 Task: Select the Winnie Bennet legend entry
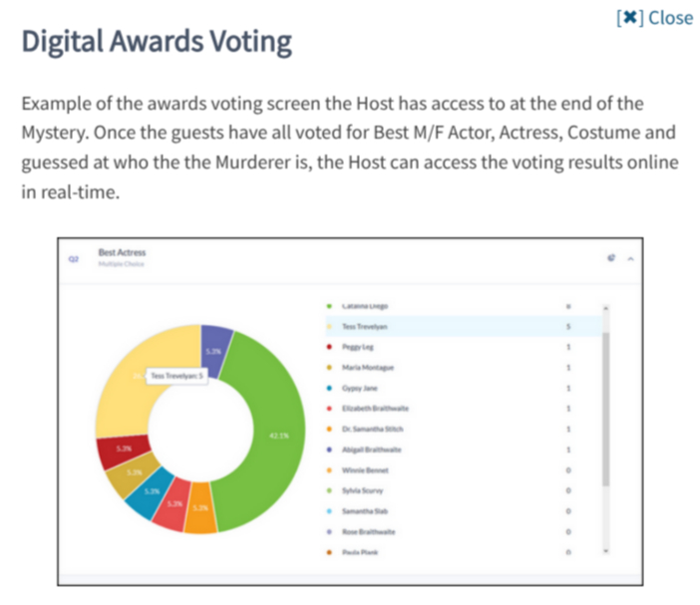365,469
